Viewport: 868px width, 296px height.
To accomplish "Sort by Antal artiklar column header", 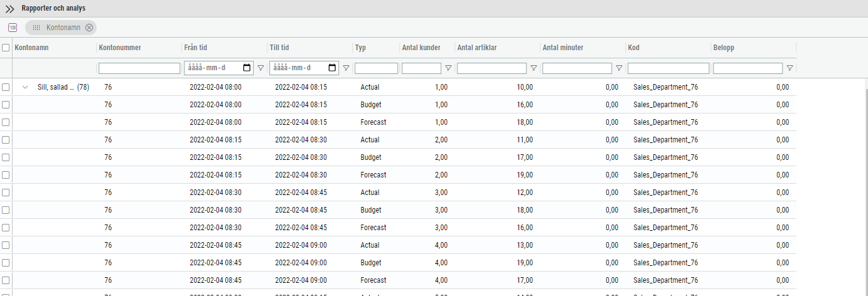I will pos(477,48).
